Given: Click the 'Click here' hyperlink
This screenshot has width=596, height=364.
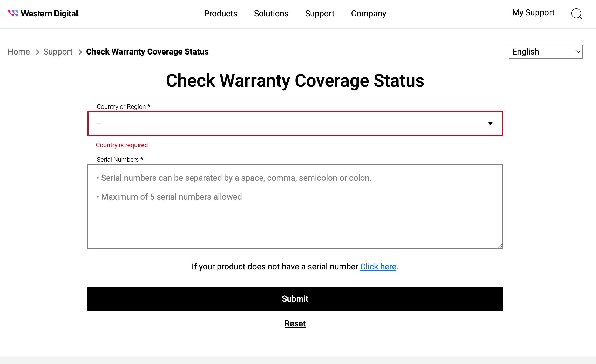Looking at the screenshot, I should coord(378,266).
